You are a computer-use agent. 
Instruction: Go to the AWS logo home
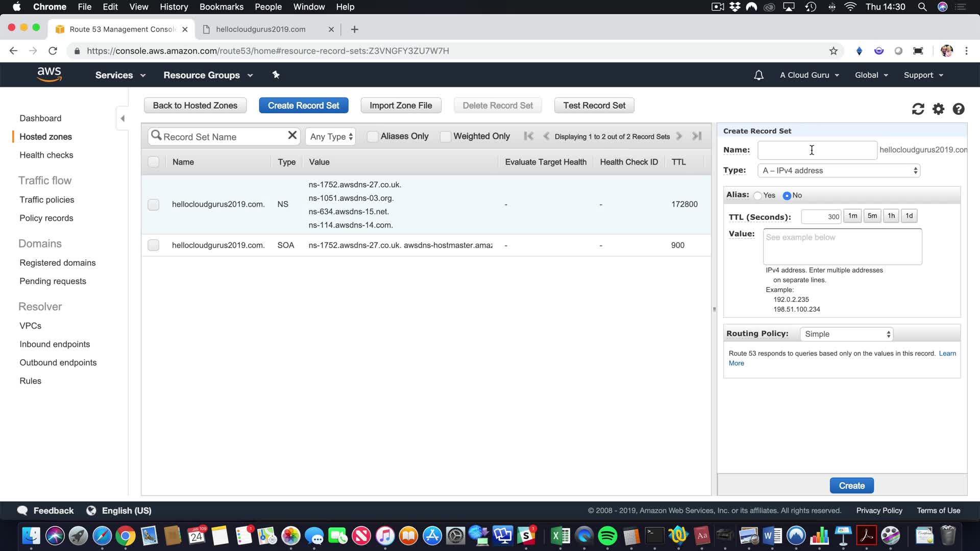click(x=50, y=74)
